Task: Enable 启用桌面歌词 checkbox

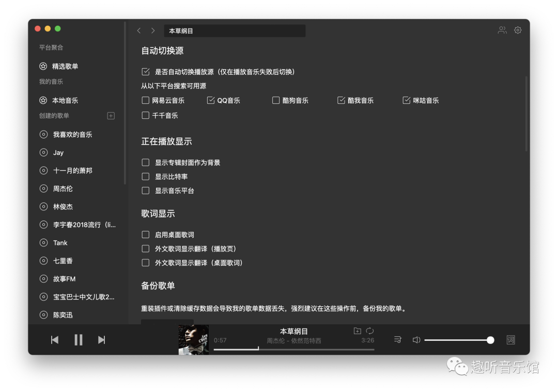Action: [x=146, y=235]
